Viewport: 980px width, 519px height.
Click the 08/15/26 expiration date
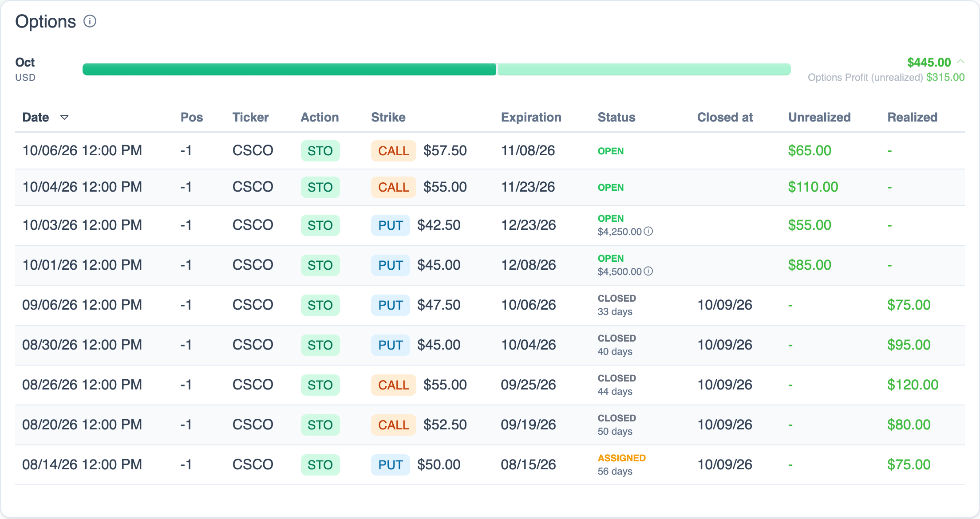(528, 464)
